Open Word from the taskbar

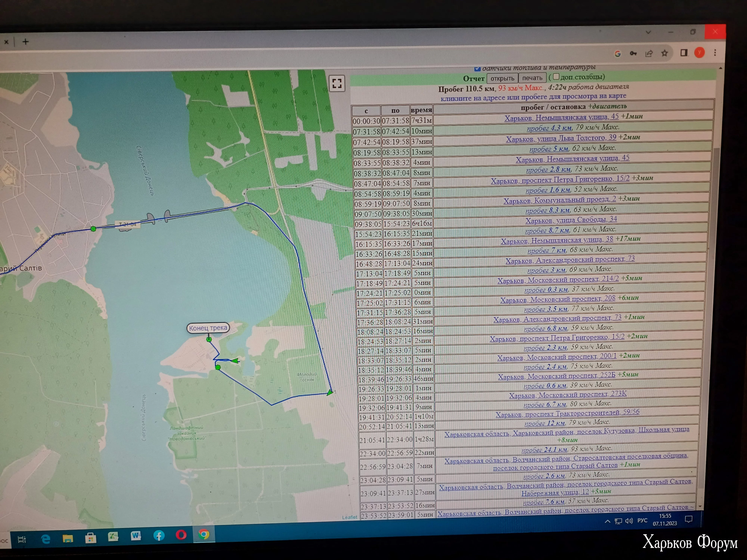(136, 536)
